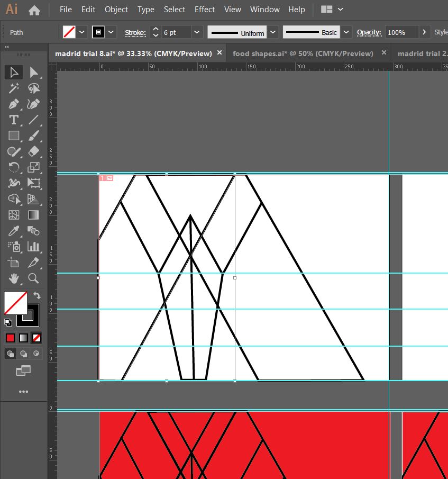
Task: Switch to food shapes.ai tab
Action: click(303, 53)
